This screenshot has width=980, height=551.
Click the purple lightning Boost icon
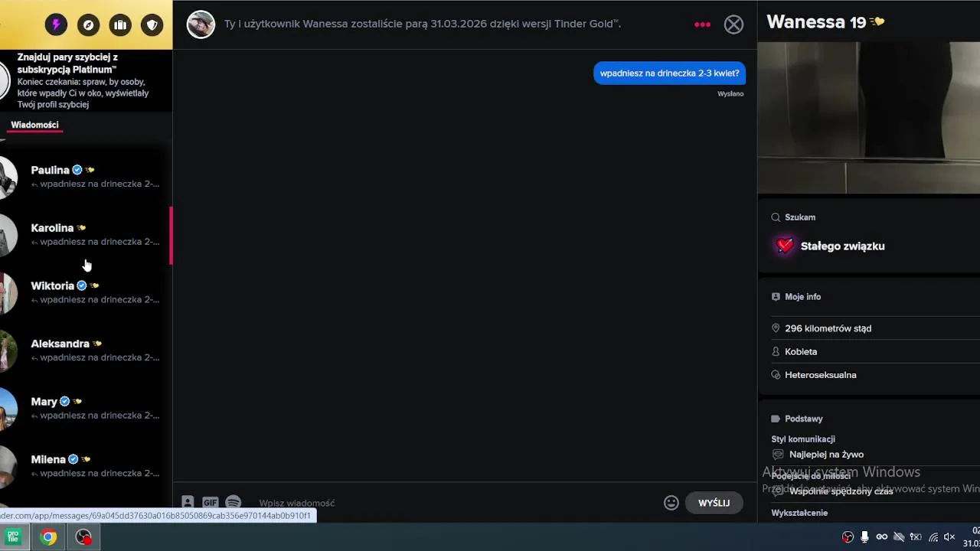click(56, 25)
